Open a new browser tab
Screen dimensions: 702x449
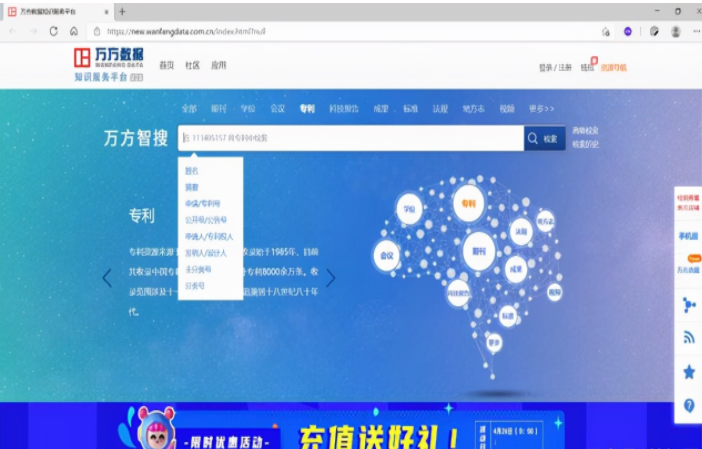tap(122, 11)
